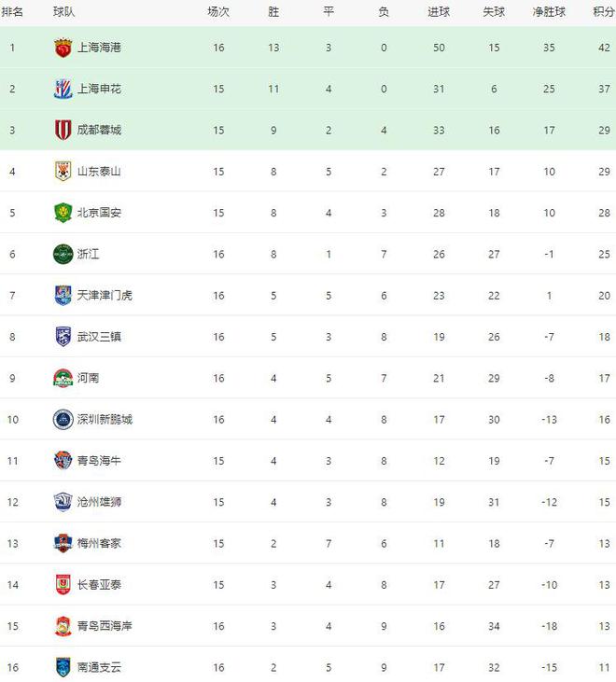This screenshot has width=616, height=682.
Task: Click the 上海海港 team logo
Action: click(63, 48)
